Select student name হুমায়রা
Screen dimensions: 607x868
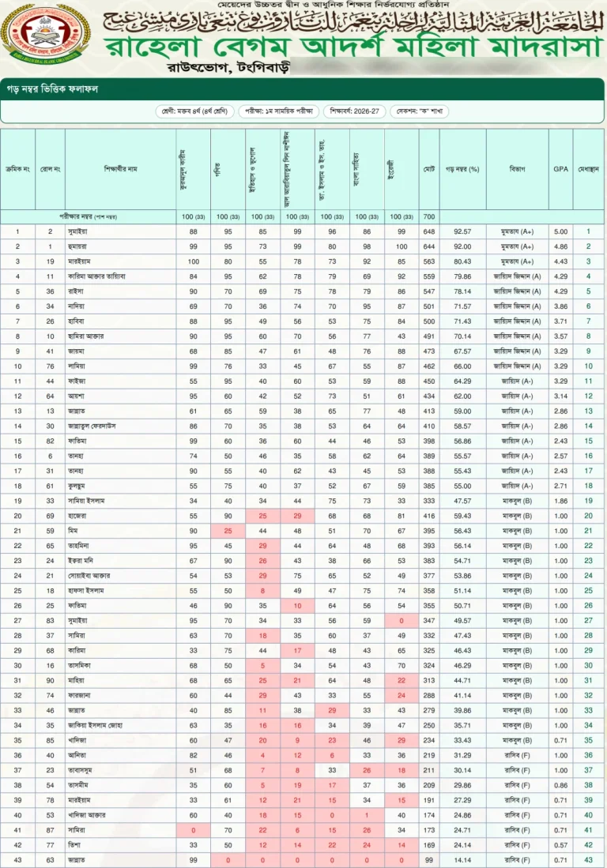pos(77,246)
